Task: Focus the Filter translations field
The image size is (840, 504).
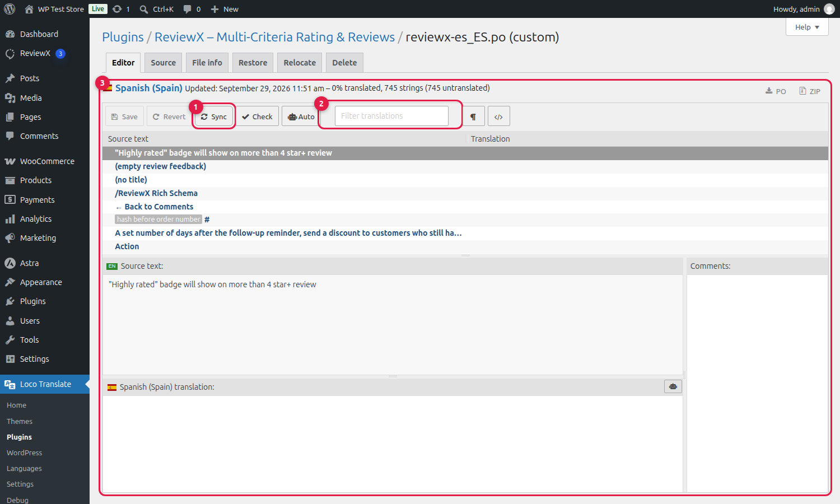Action: (x=391, y=116)
